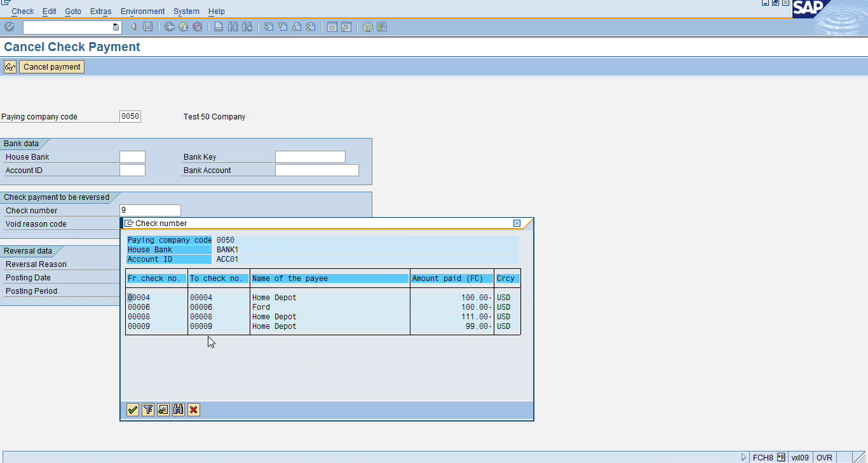This screenshot has width=868, height=463.
Task: Go to first page icon
Action: (x=269, y=27)
